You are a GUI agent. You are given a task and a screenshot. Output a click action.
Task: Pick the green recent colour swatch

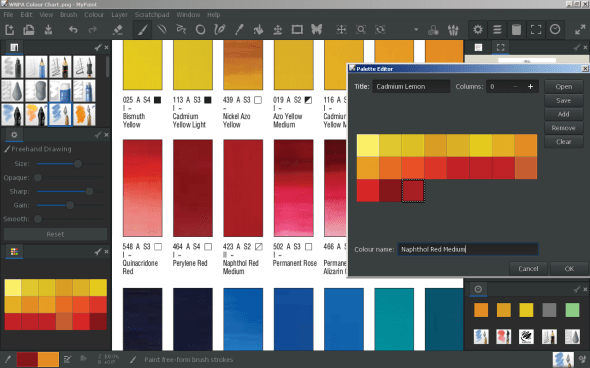pos(572,310)
